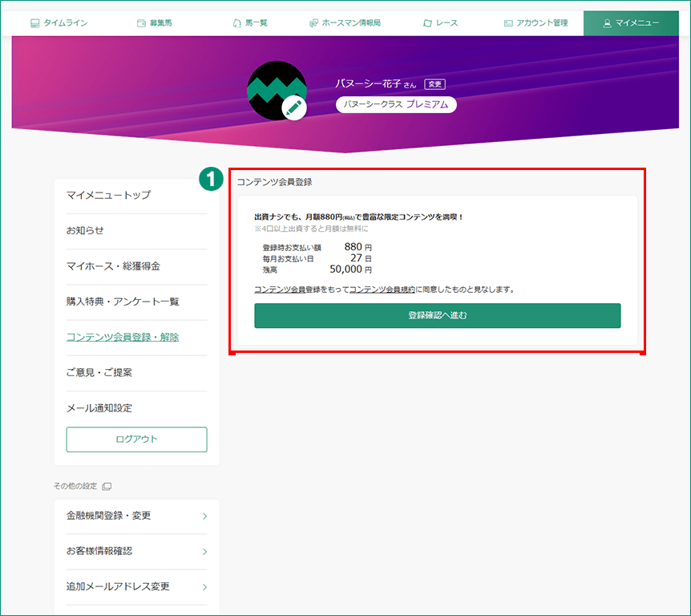Image resolution: width=691 pixels, height=616 pixels.
Task: Open ご意見・ご提案
Action: [x=99, y=373]
